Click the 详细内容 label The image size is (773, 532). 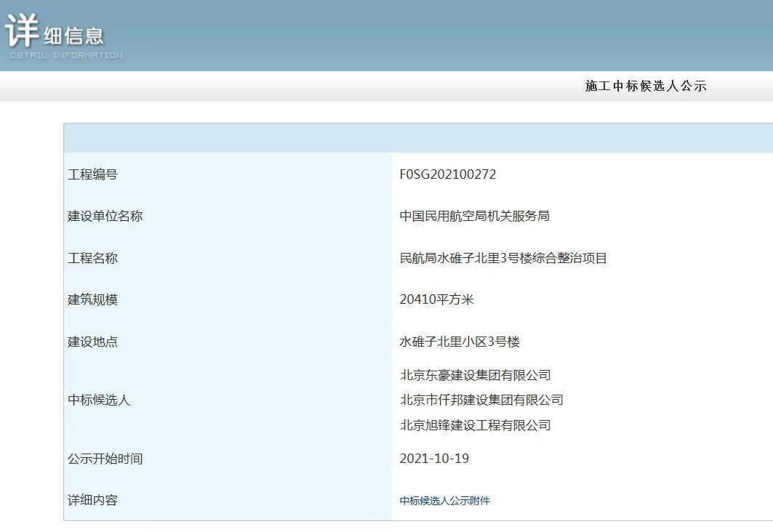tap(92, 500)
